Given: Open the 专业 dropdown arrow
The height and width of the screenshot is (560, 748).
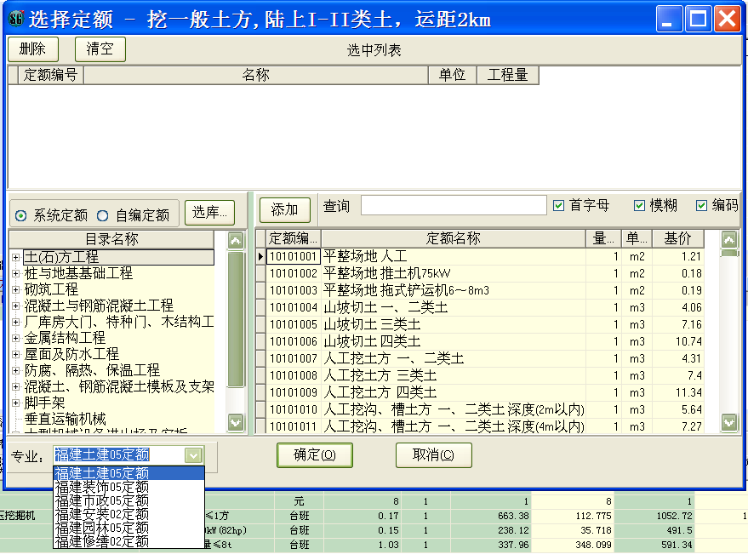Looking at the screenshot, I should tap(194, 455).
